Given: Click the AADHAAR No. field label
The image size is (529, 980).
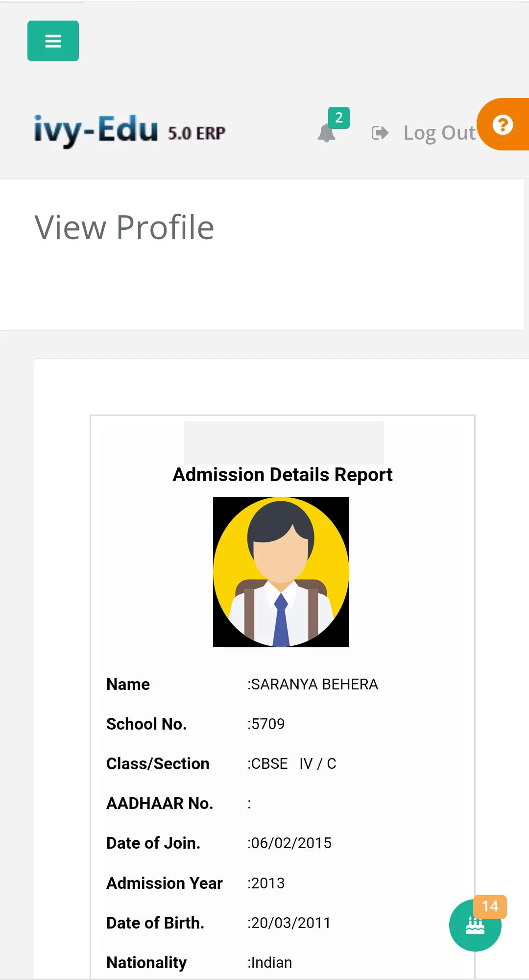Looking at the screenshot, I should (x=160, y=803).
